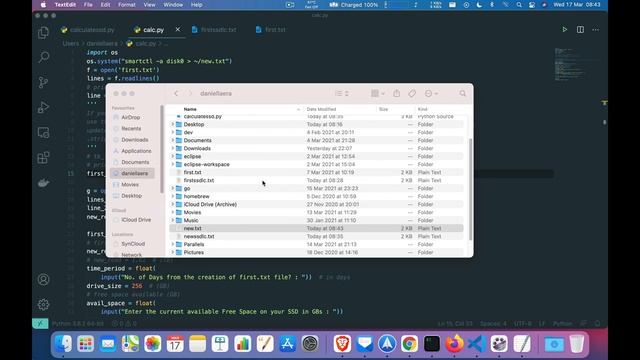640x360 pixels.
Task: Open Finder list view switcher dropdown
Action: coord(342,93)
